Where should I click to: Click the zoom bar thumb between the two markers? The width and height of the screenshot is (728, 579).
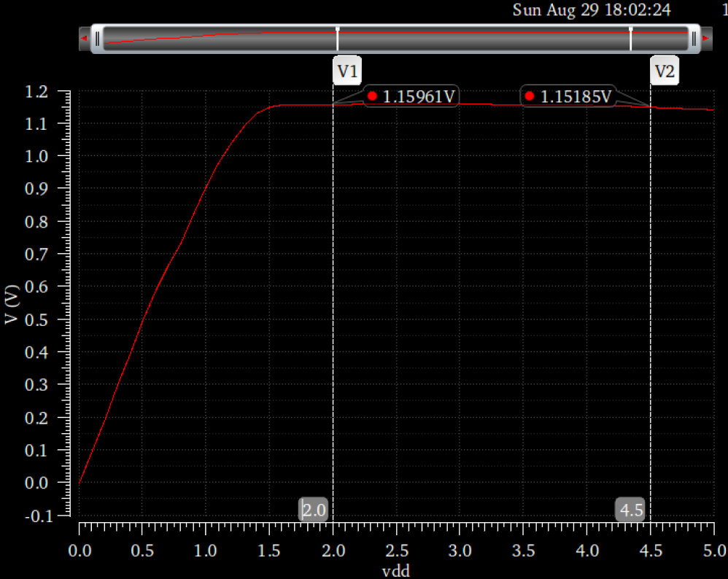point(484,39)
